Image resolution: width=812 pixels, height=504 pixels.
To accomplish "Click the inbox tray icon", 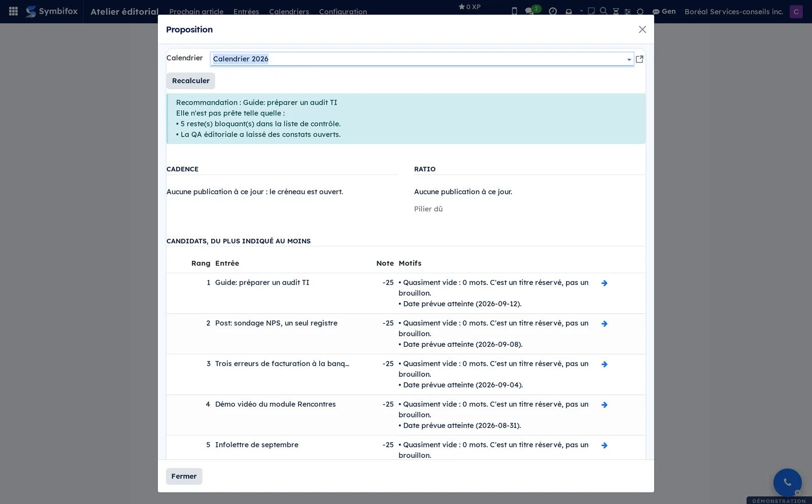I will click(569, 11).
